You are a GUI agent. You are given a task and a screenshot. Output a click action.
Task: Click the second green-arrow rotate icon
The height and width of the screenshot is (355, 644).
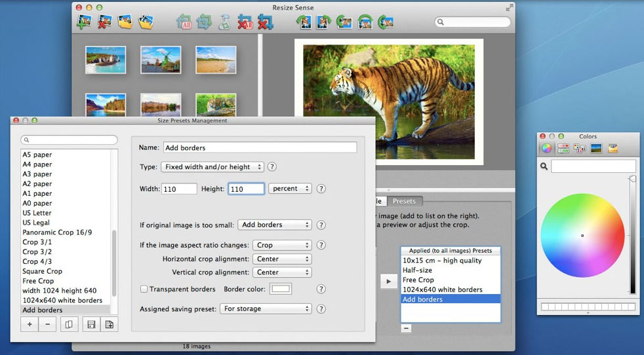click(324, 22)
